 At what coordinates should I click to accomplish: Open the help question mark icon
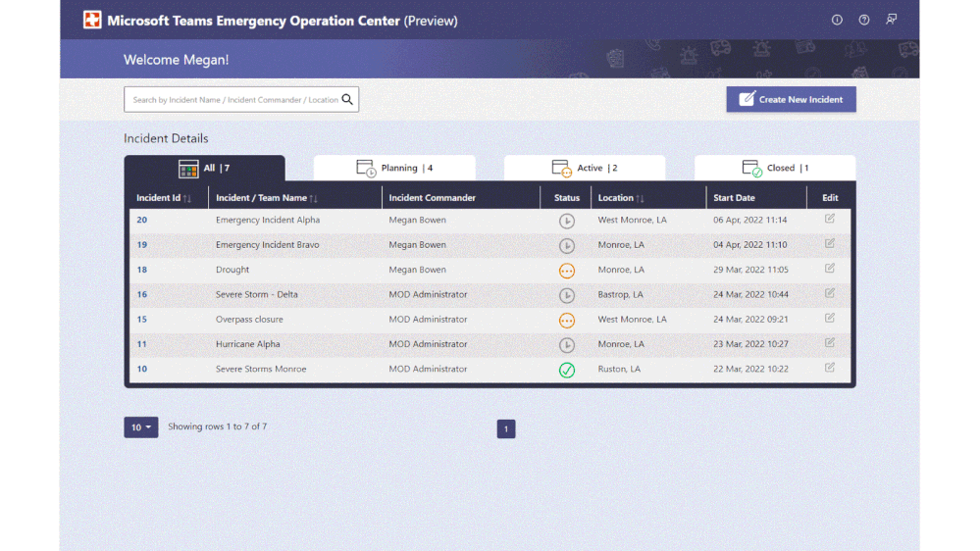point(863,20)
